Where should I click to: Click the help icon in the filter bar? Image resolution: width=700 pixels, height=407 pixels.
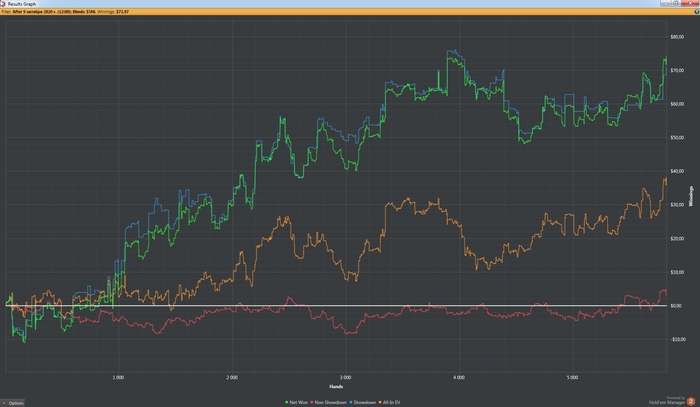(696, 12)
